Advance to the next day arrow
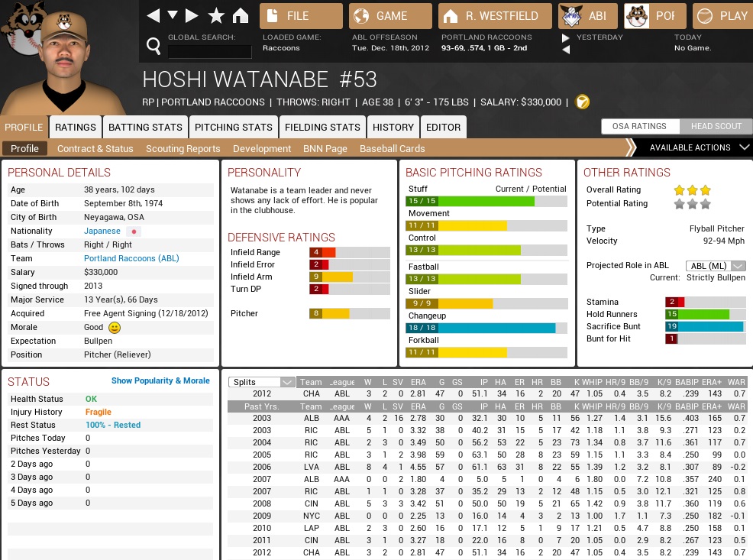 pos(565,37)
